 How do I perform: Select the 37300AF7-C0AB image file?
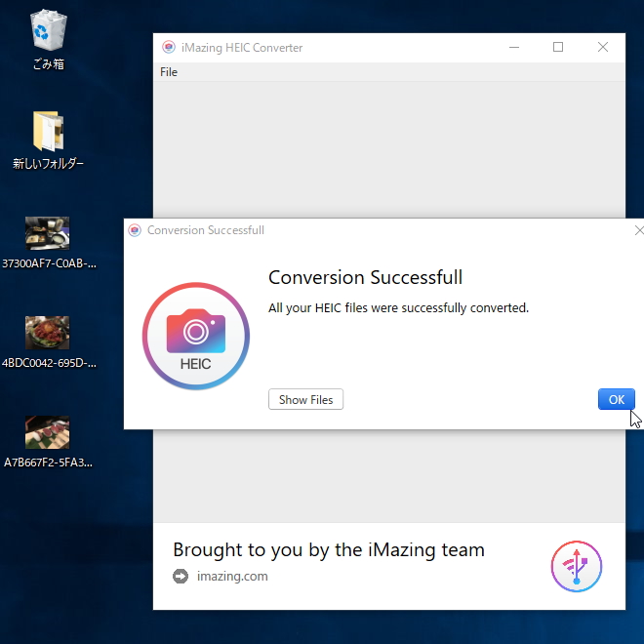pyautogui.click(x=48, y=242)
